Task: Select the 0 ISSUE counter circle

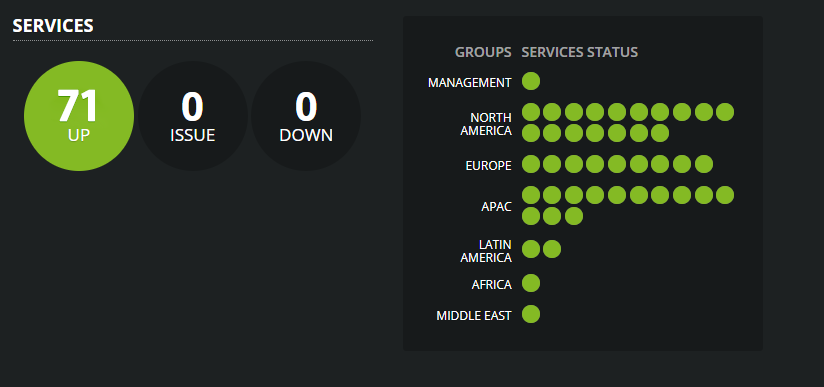Action: point(193,116)
